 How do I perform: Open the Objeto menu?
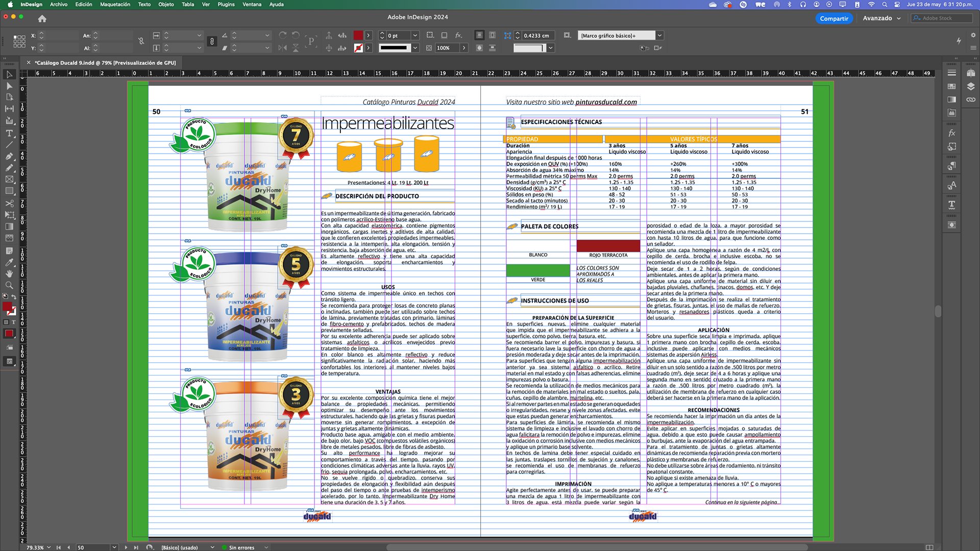click(166, 4)
